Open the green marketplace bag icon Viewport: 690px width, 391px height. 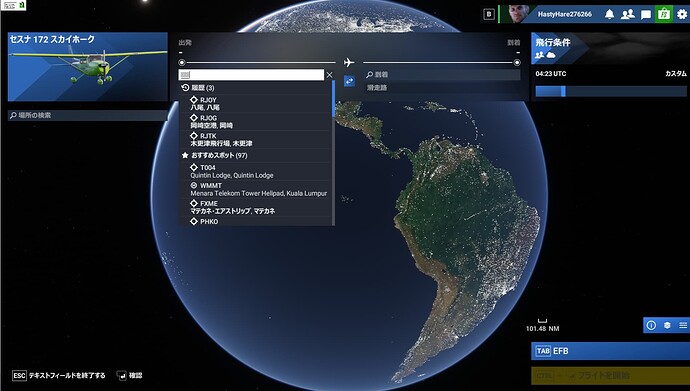[664, 14]
